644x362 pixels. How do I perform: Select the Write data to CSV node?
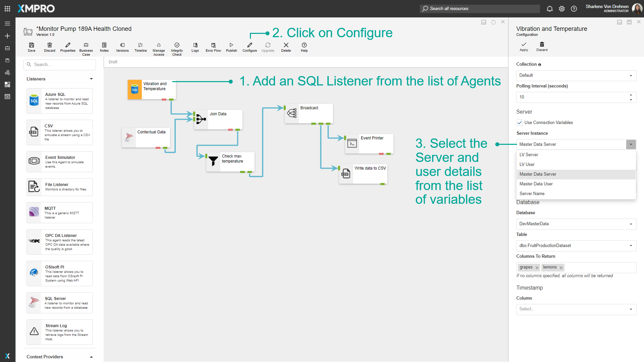tap(363, 174)
